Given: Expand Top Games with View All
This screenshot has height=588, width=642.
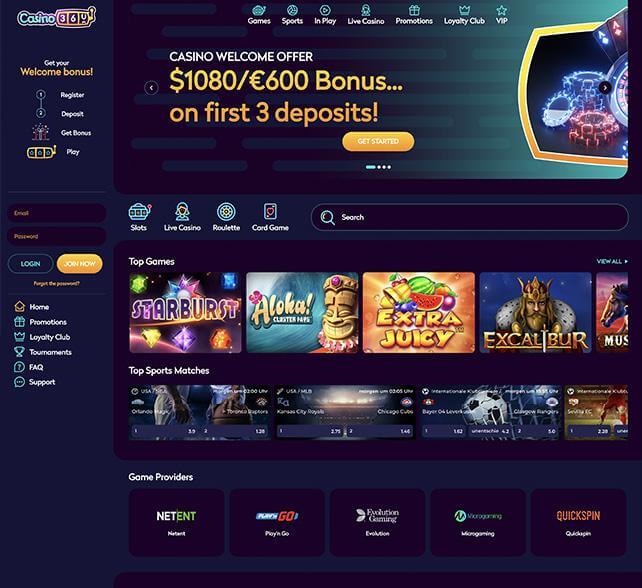Looking at the screenshot, I should [612, 261].
